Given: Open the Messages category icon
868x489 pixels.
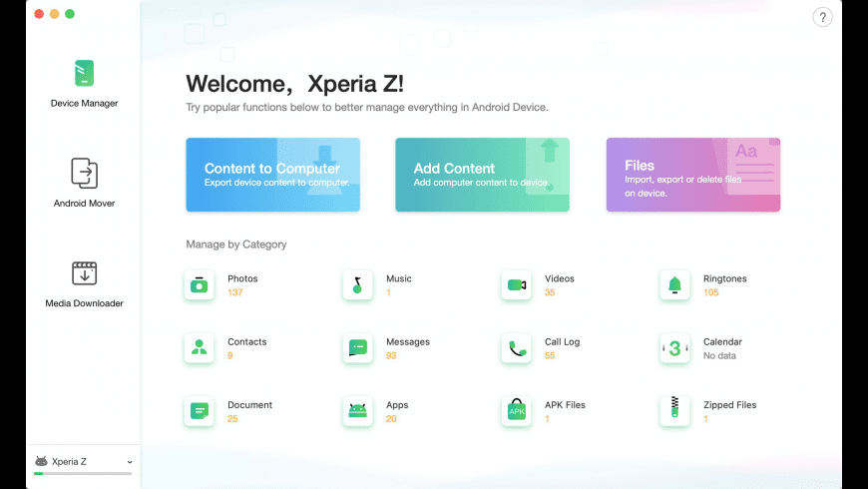Looking at the screenshot, I should (357, 348).
